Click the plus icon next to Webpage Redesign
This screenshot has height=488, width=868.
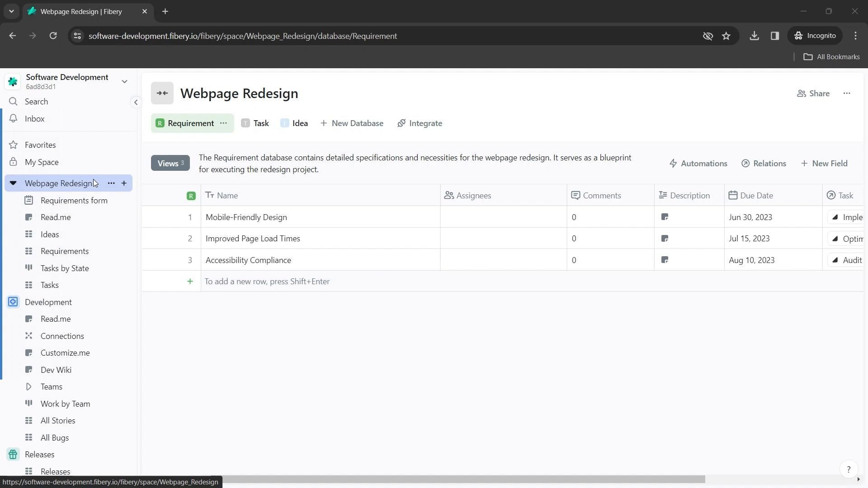pos(124,183)
